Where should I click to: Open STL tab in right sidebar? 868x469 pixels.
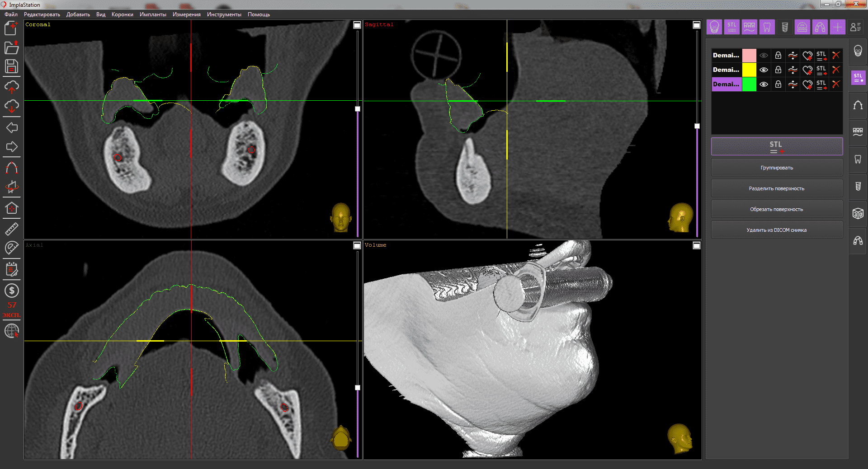click(x=858, y=78)
